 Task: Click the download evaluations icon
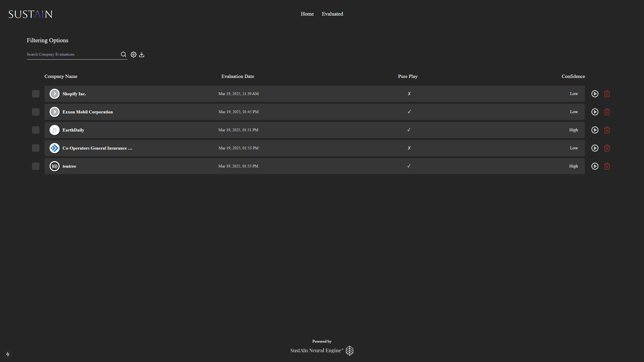click(x=142, y=55)
